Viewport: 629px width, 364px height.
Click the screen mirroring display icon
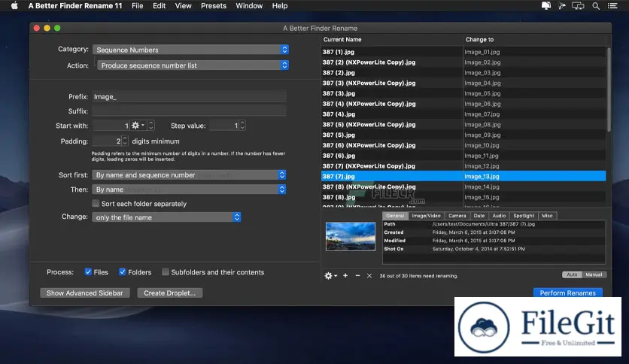pyautogui.click(x=578, y=6)
